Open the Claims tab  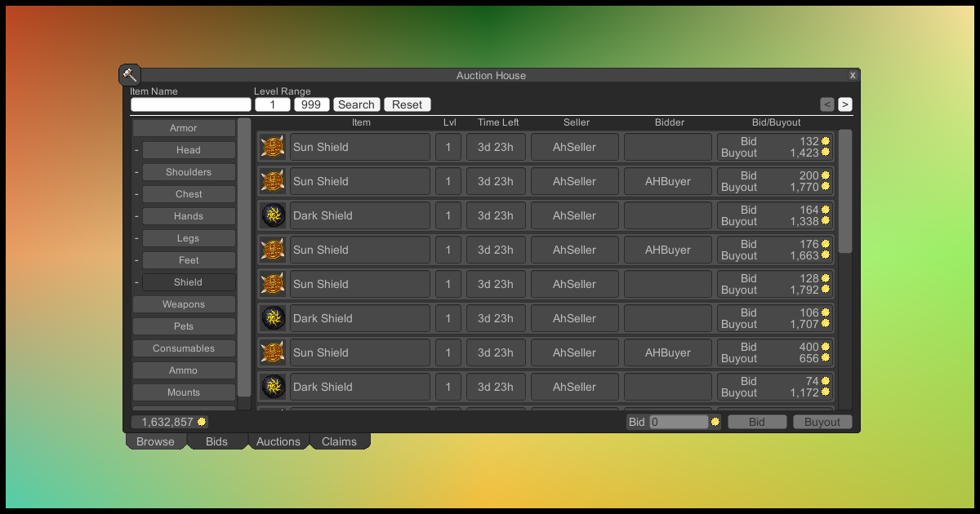(x=340, y=441)
